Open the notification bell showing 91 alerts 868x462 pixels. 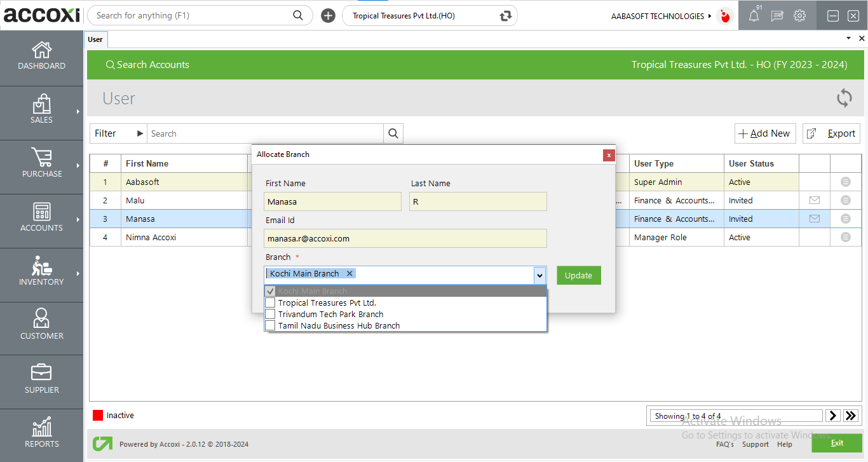(x=754, y=16)
